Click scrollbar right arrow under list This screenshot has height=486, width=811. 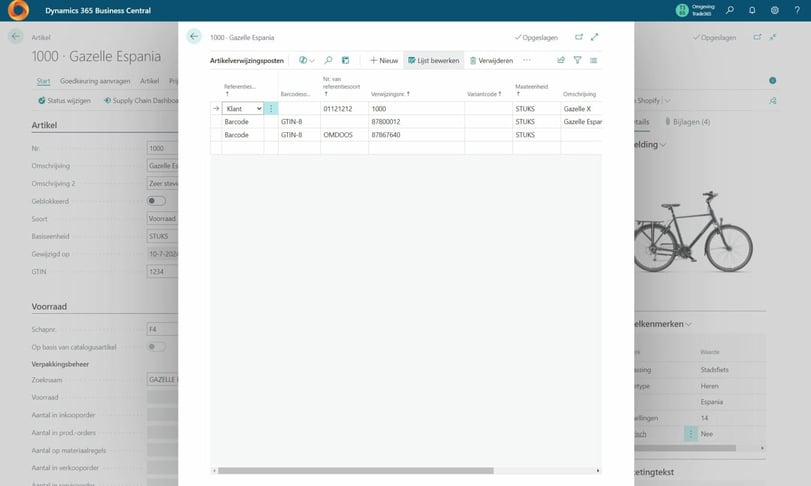click(x=598, y=470)
